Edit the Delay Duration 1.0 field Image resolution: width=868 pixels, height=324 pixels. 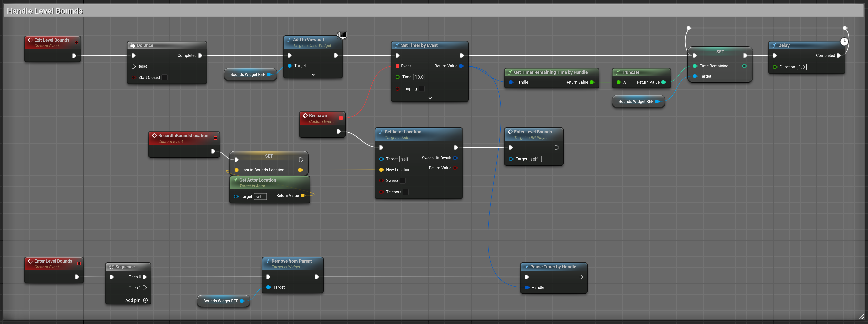(x=801, y=67)
